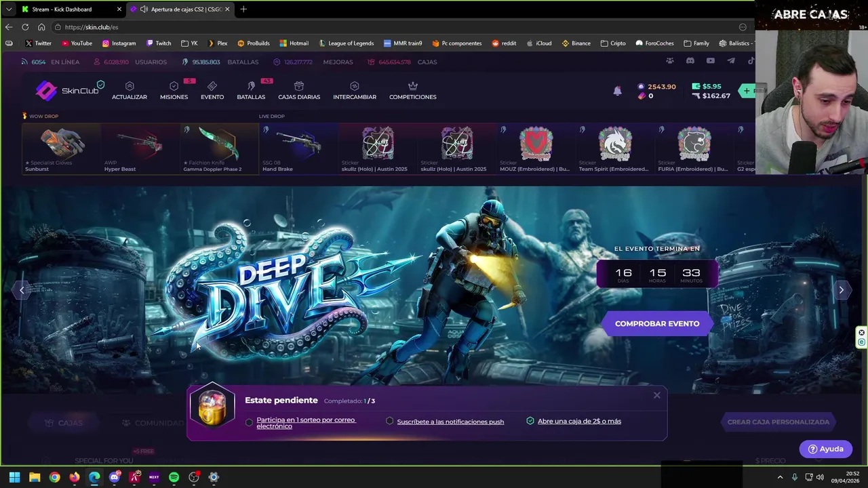Screen dimensions: 868x488
Task: Click the coins balance 2543.90
Action: tap(656, 87)
